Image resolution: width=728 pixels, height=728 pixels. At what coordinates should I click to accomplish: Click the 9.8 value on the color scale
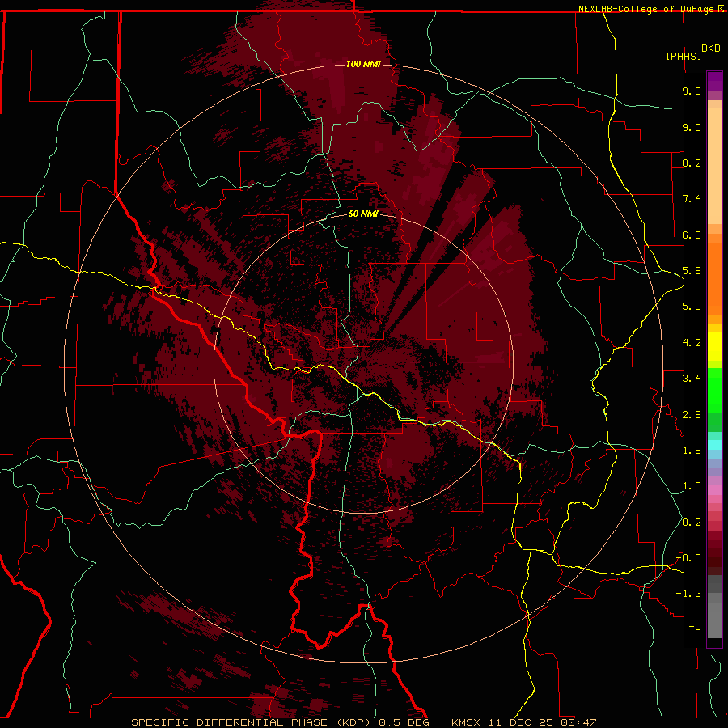click(692, 91)
